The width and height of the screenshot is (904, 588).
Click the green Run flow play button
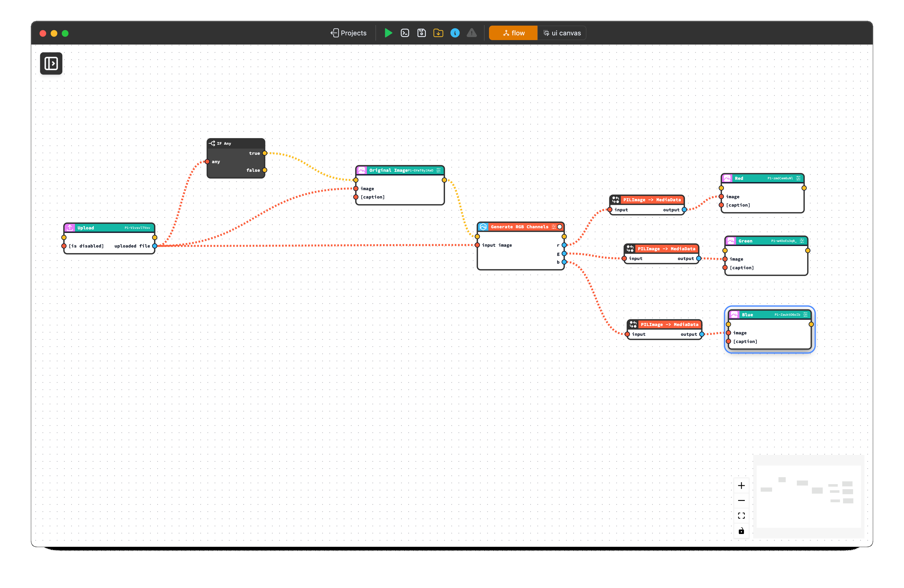388,33
